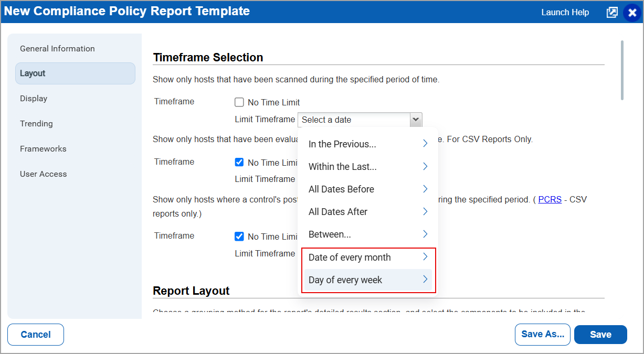644x354 pixels.
Task: Choose 'Date of every month' menu entry
Action: point(368,258)
